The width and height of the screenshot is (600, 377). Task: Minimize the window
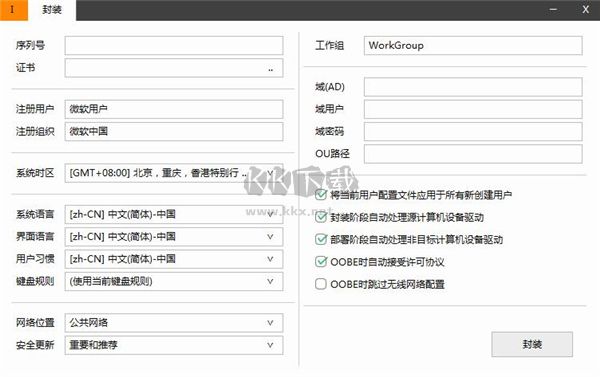click(553, 10)
